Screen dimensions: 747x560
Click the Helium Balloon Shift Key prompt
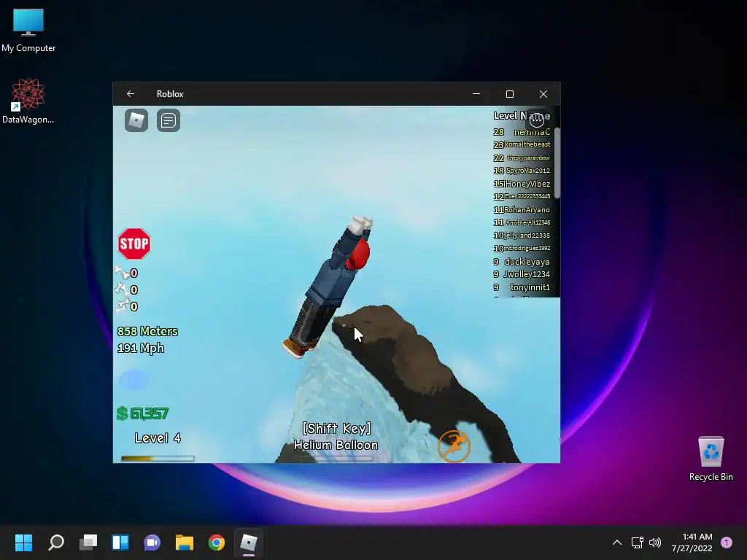point(336,437)
